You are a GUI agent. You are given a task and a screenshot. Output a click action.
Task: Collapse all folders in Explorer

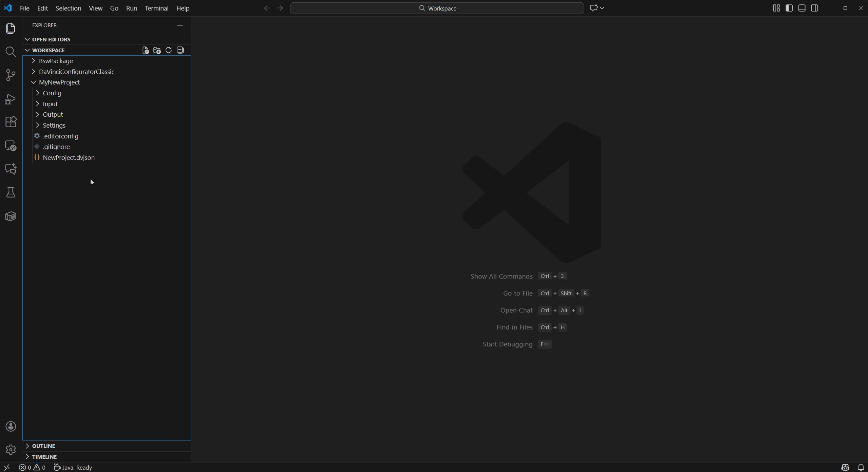click(180, 50)
